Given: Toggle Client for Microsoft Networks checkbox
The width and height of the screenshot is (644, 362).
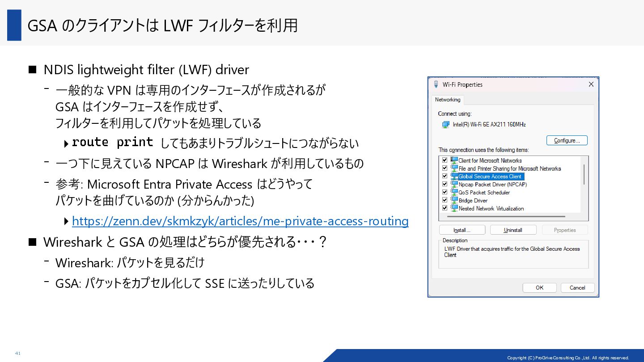Looking at the screenshot, I should tap(445, 160).
